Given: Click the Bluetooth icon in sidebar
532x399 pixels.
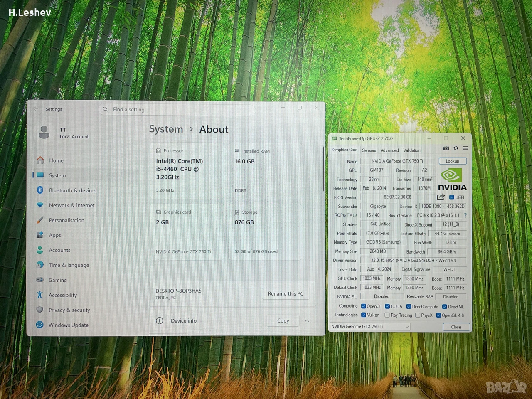Looking at the screenshot, I should click(40, 190).
